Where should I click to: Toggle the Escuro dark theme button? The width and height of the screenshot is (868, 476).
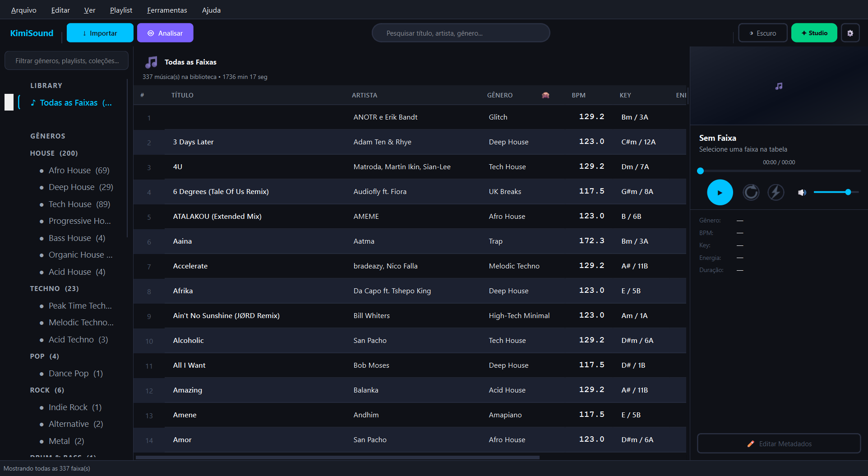(762, 33)
